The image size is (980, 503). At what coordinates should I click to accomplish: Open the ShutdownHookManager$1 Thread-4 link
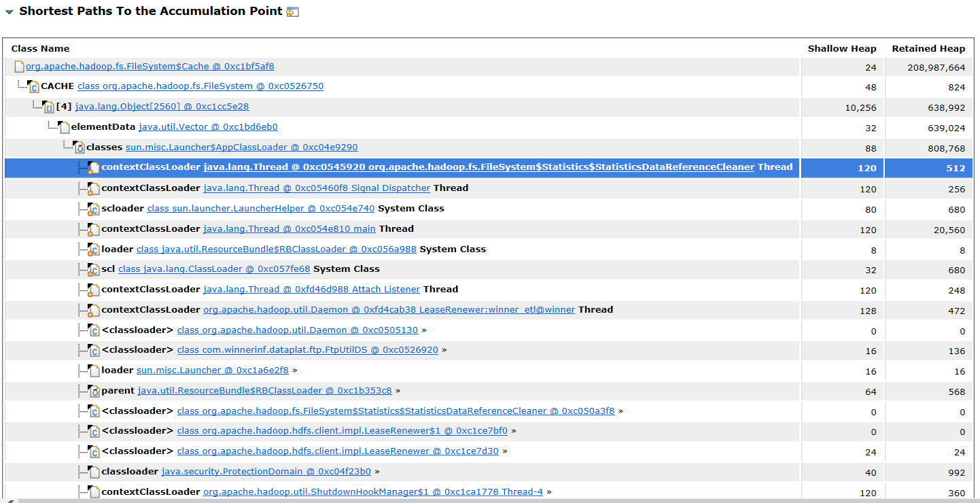pyautogui.click(x=373, y=492)
